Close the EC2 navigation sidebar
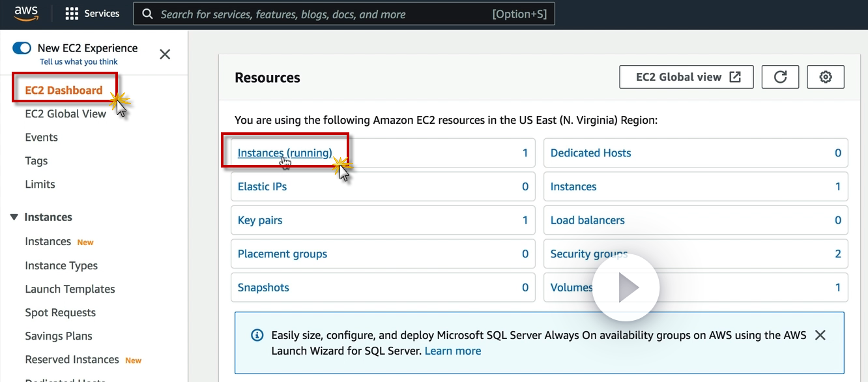 click(165, 54)
